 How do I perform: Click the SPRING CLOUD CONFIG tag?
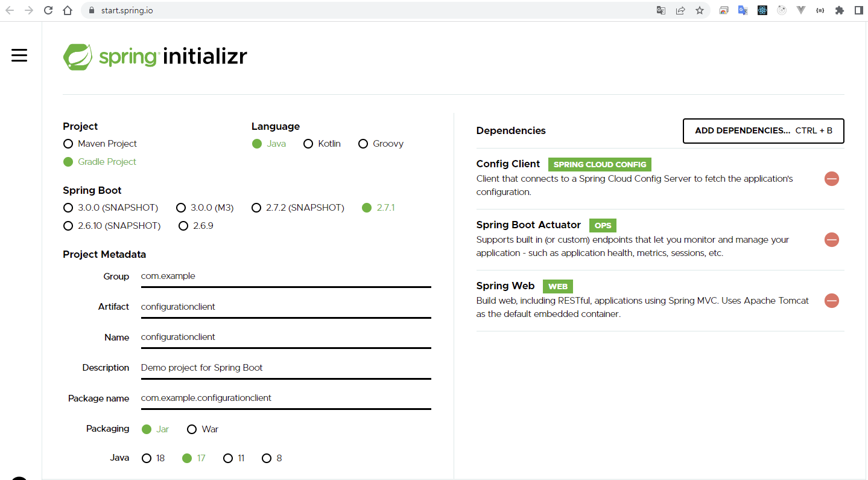(600, 164)
